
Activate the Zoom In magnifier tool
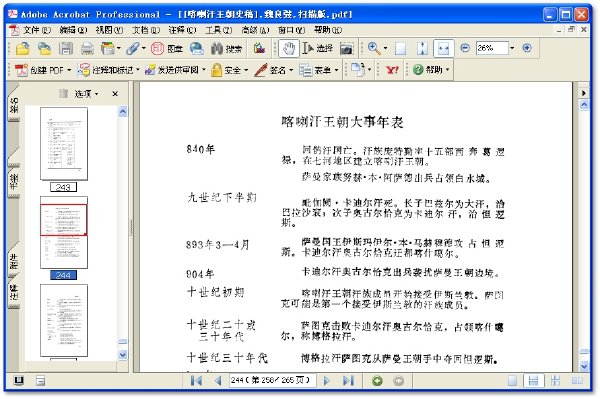tap(373, 49)
